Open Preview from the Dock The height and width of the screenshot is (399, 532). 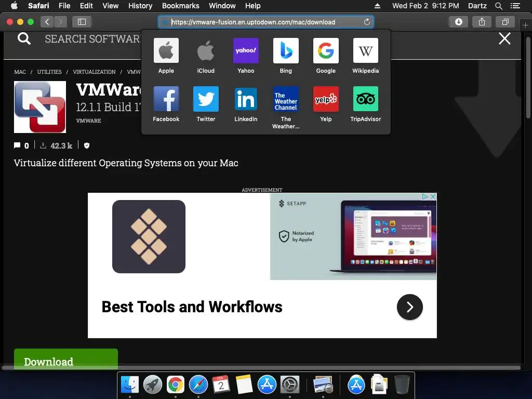(x=323, y=384)
